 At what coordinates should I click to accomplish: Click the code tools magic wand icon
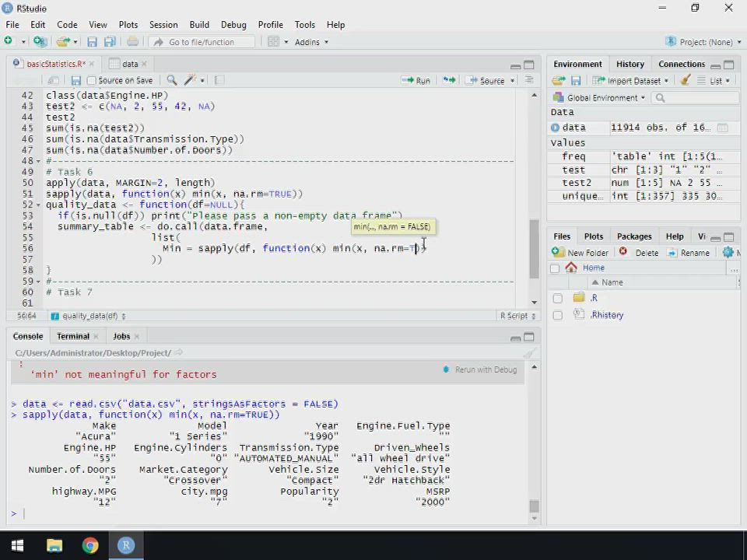click(x=191, y=80)
